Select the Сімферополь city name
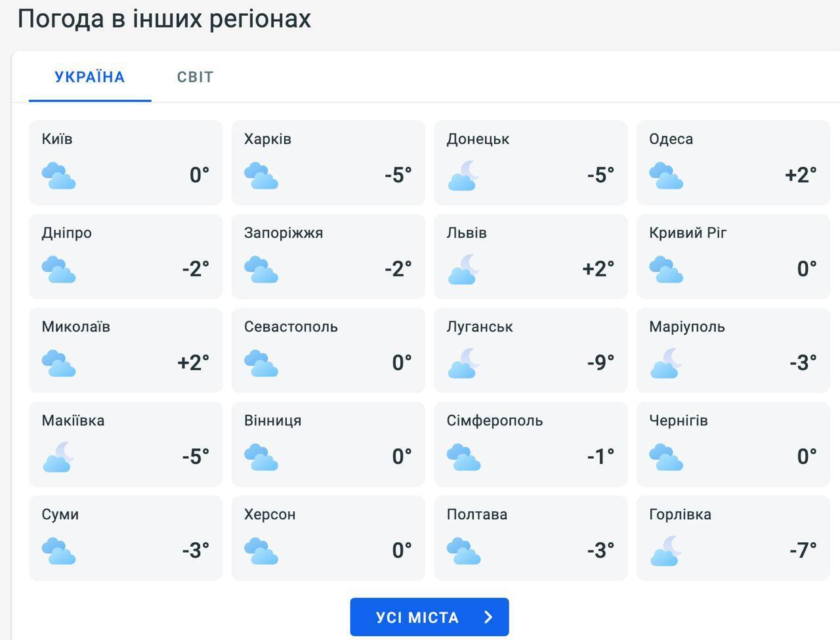Viewport: 840px width, 640px height. (x=495, y=421)
